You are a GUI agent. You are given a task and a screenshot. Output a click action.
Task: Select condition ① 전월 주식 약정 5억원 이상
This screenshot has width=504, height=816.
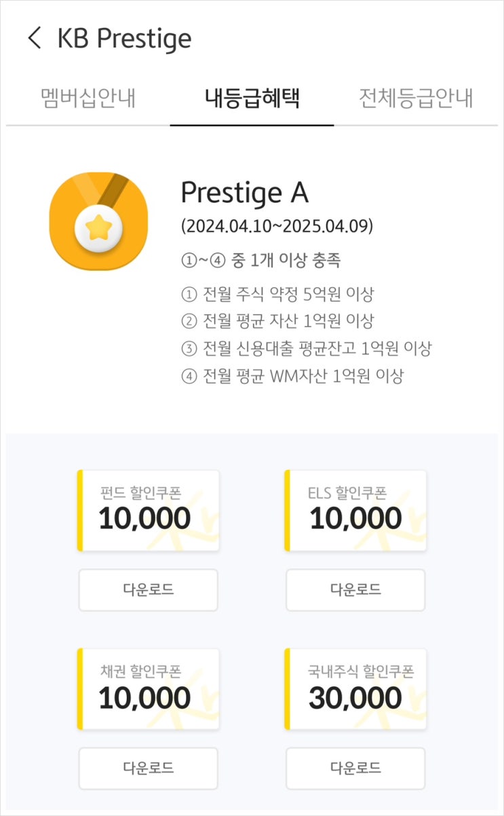(277, 295)
